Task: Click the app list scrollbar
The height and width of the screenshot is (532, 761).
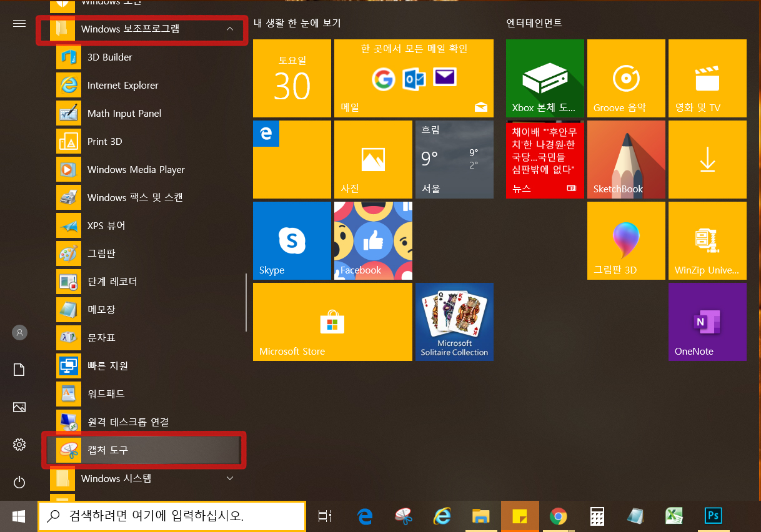Action: point(246,302)
